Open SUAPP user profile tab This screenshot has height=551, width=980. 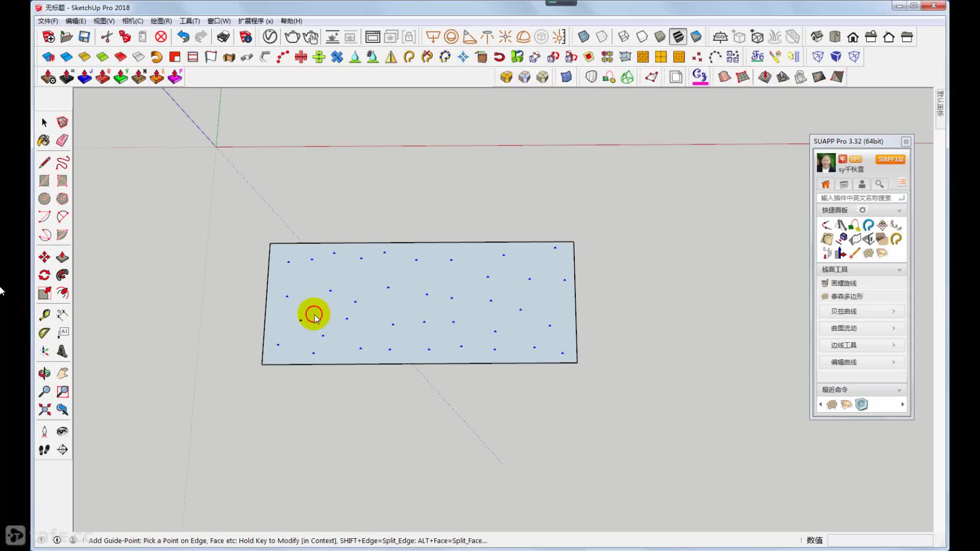pos(862,184)
